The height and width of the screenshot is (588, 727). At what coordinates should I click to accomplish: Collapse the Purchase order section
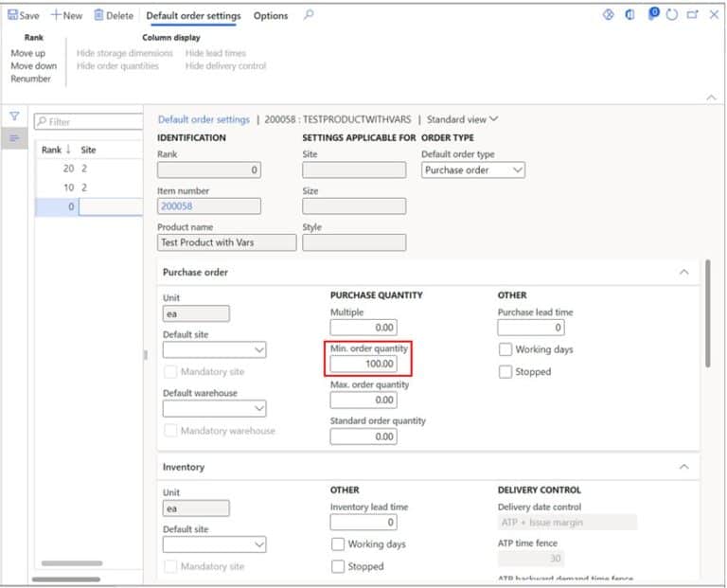pyautogui.click(x=684, y=273)
